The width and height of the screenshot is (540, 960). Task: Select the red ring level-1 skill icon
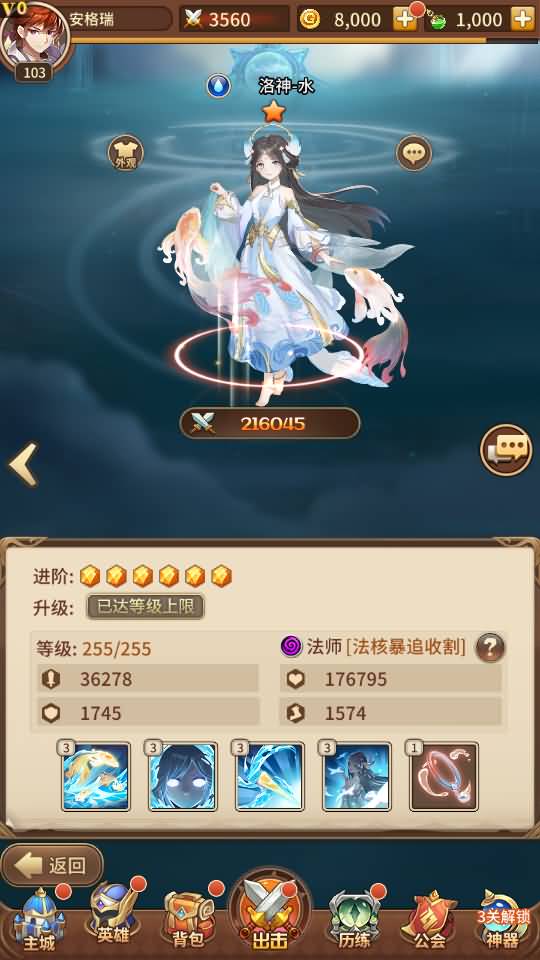click(444, 777)
